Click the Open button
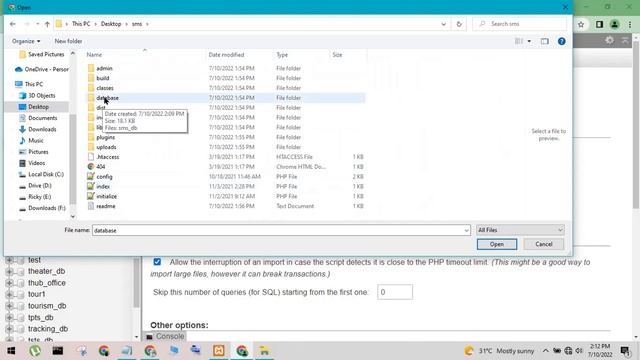Viewport: 640px width, 360px height. tap(497, 244)
